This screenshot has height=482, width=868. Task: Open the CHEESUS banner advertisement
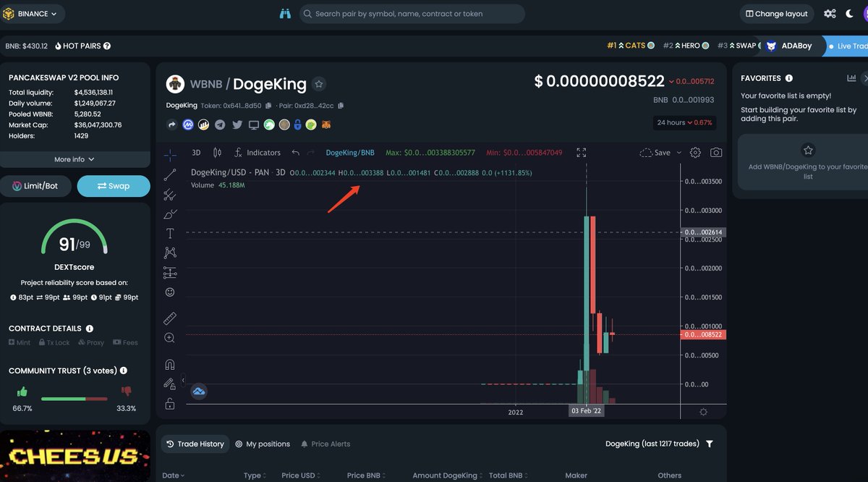(75, 456)
